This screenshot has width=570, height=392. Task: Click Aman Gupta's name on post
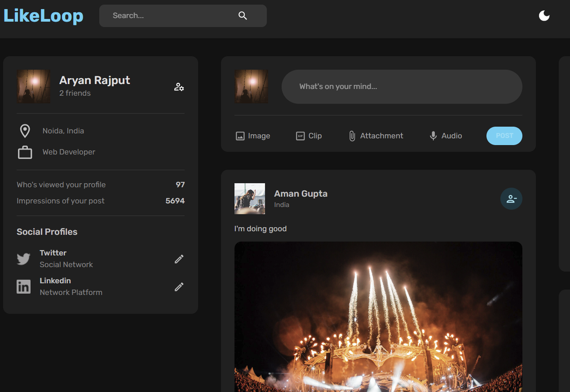click(x=301, y=194)
